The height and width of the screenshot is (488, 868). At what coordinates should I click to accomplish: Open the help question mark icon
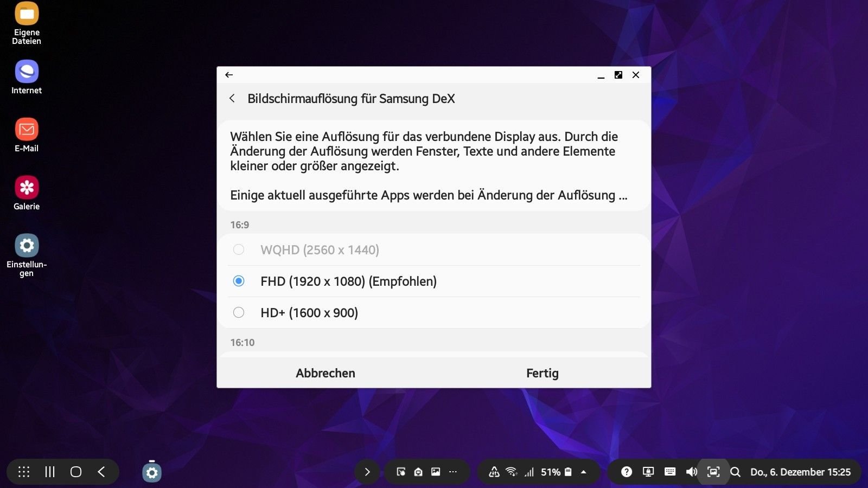tap(627, 472)
